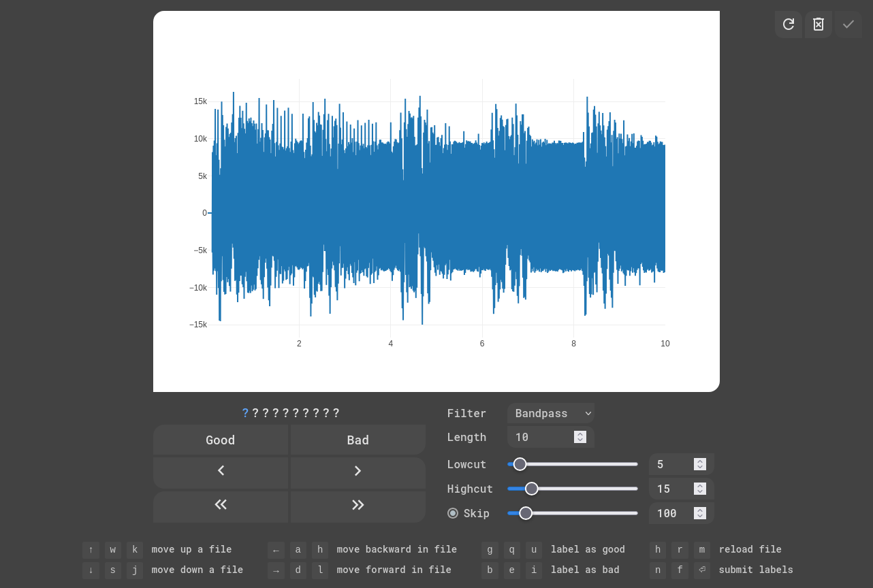Label the segment as Good
Screen dimensions: 873x588
(x=221, y=440)
